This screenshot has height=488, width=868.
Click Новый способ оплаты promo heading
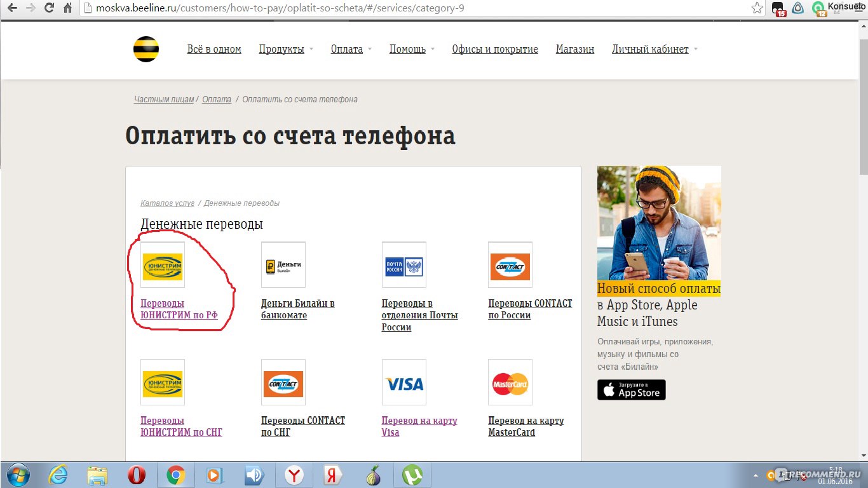[x=659, y=288]
